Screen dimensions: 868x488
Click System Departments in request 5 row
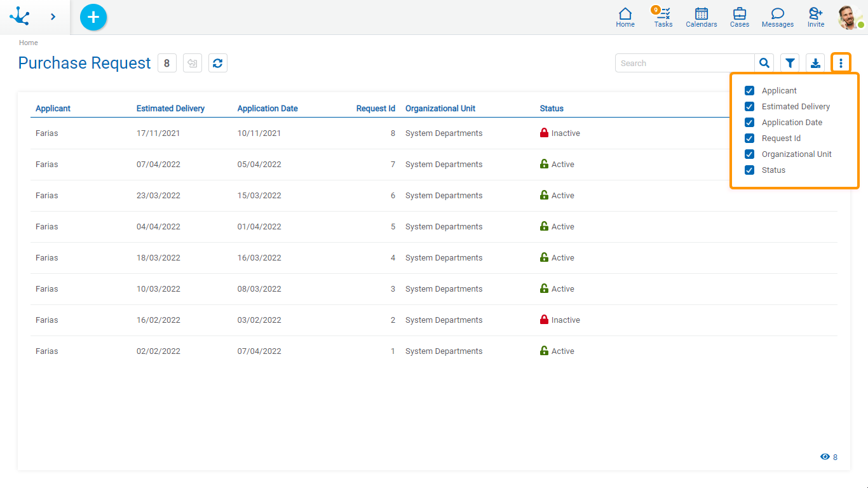pyautogui.click(x=444, y=227)
